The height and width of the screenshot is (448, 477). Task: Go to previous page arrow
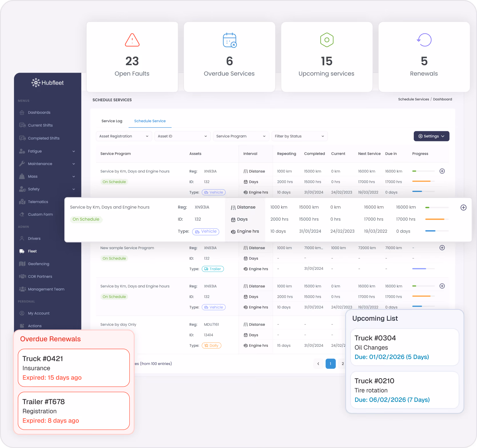pyautogui.click(x=318, y=364)
